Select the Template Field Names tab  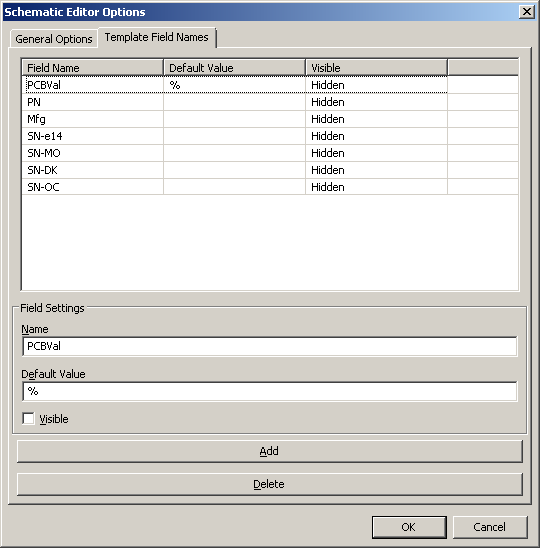[x=157, y=37]
